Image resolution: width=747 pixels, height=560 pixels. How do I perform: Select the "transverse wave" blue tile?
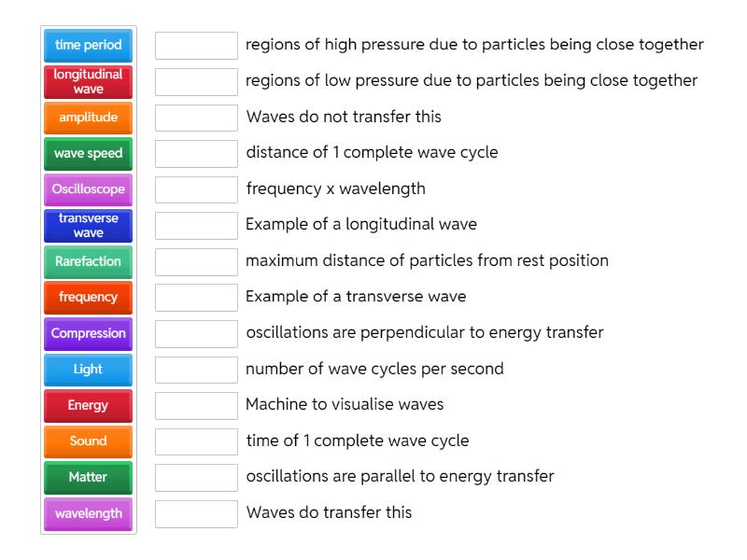[88, 225]
